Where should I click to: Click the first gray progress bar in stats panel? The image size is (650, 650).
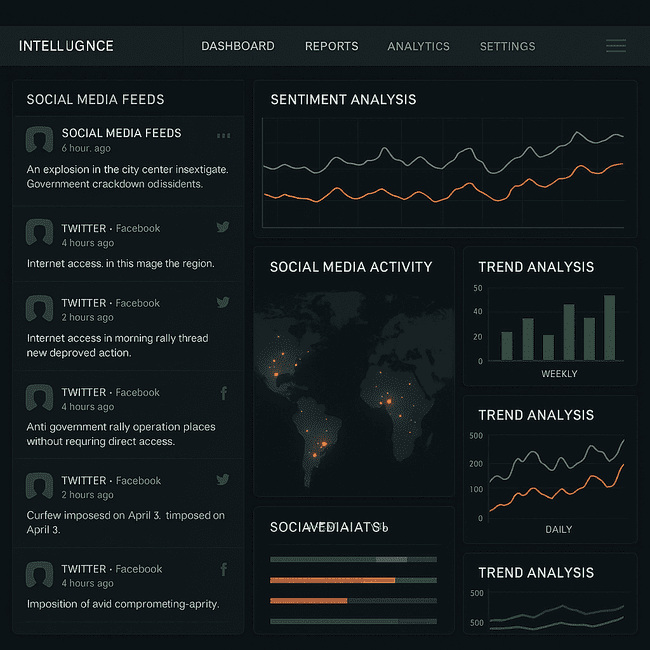pos(353,560)
